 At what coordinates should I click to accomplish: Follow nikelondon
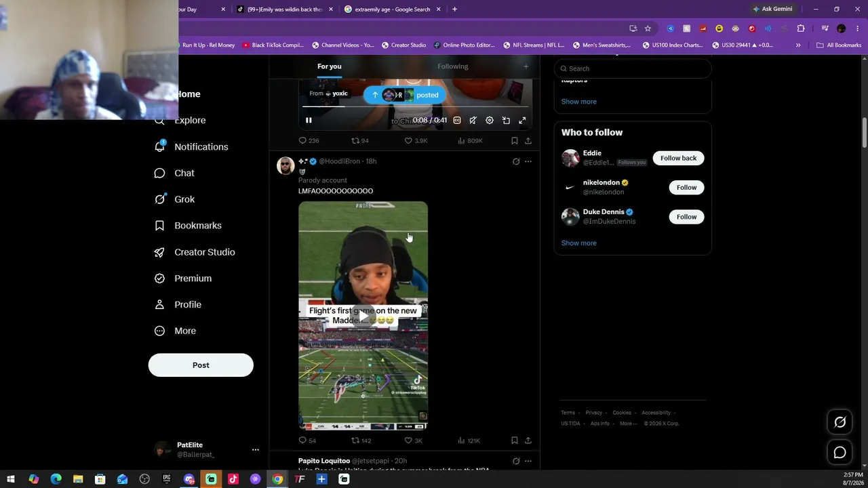point(686,187)
